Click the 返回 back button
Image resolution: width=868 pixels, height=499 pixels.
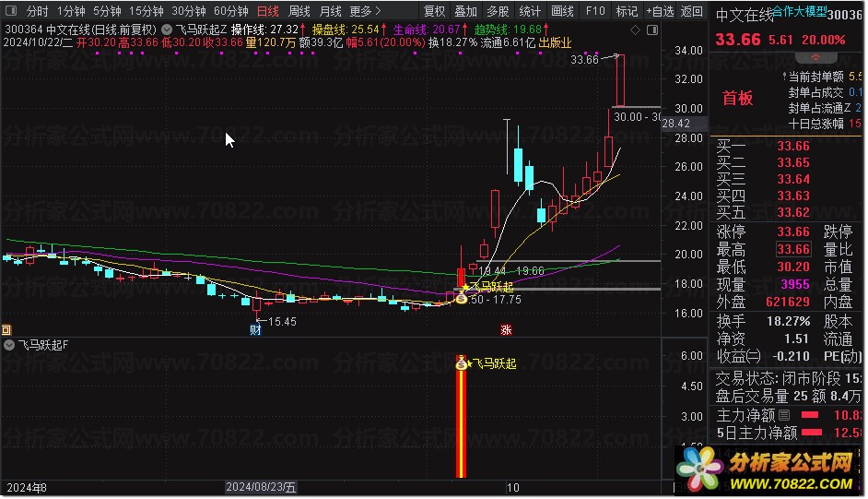click(x=692, y=11)
